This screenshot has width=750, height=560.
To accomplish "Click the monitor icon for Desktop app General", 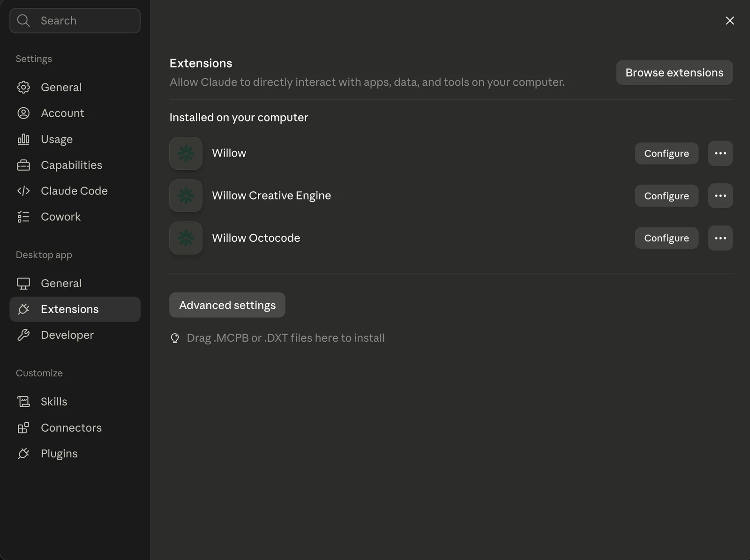I will point(23,284).
